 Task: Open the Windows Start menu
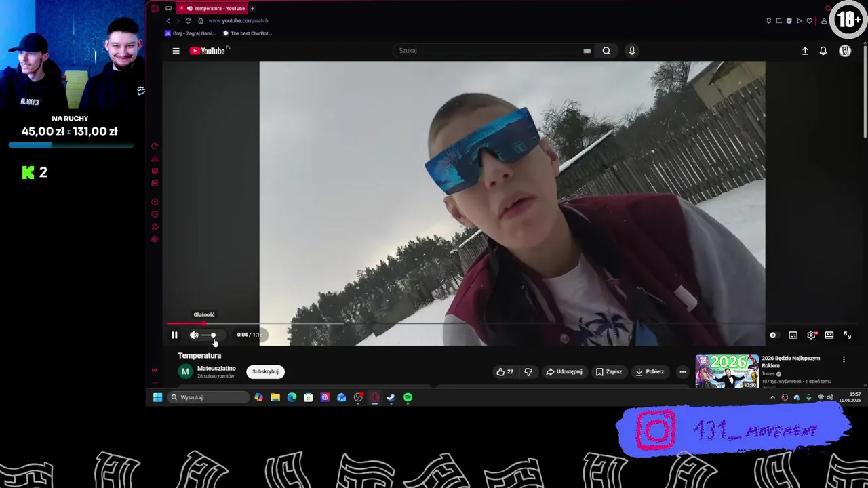pos(157,398)
